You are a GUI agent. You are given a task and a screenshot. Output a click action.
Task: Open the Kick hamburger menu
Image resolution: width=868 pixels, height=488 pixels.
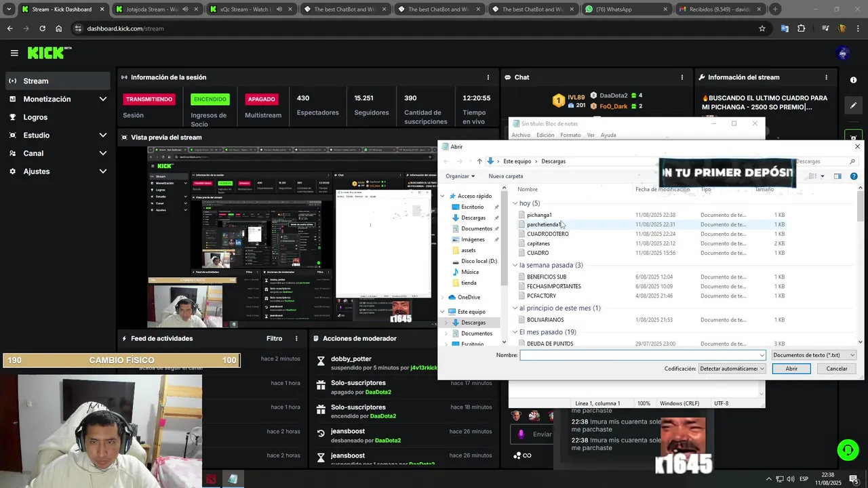point(14,53)
